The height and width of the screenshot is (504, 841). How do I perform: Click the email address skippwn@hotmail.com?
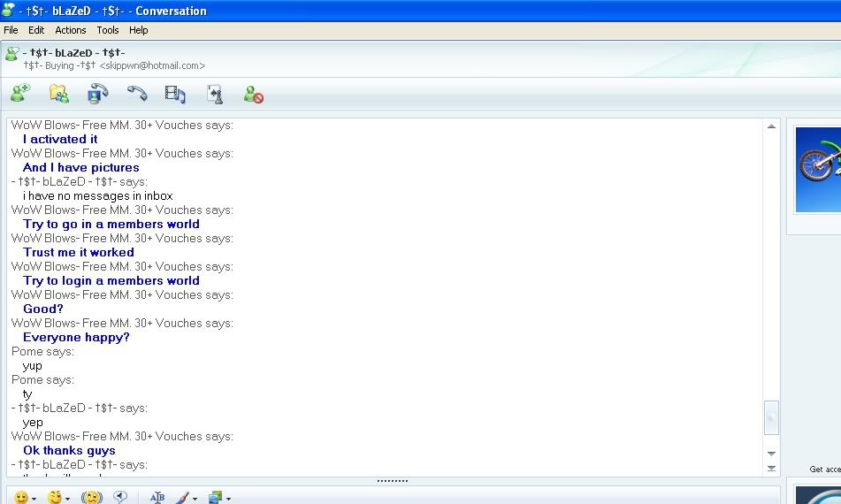(152, 65)
